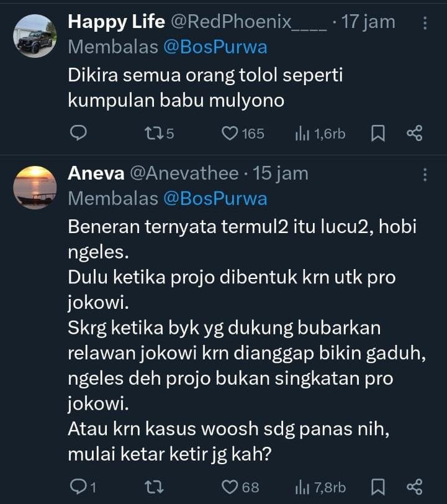Open @BosPurwa mention in Happy Life's reply
This screenshot has width=447, height=504.
coord(215,47)
